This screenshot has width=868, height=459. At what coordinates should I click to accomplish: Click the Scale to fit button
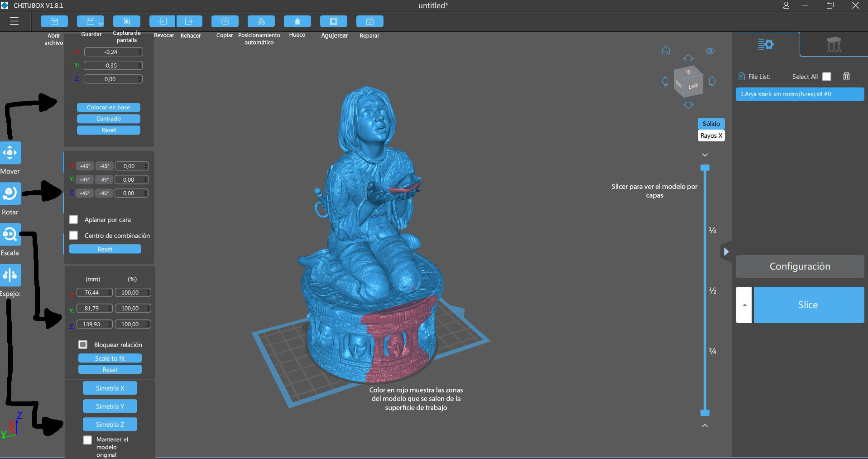(110, 358)
